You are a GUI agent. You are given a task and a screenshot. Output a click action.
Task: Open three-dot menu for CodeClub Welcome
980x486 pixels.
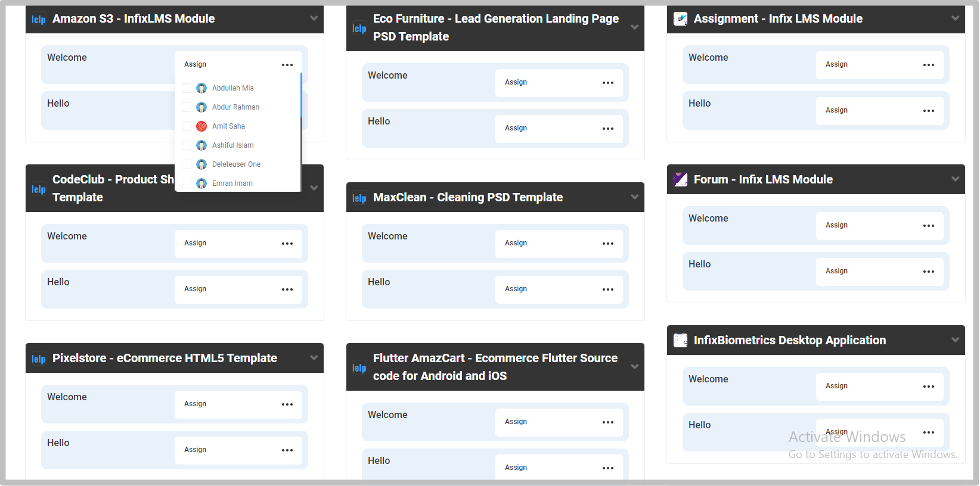pos(287,244)
